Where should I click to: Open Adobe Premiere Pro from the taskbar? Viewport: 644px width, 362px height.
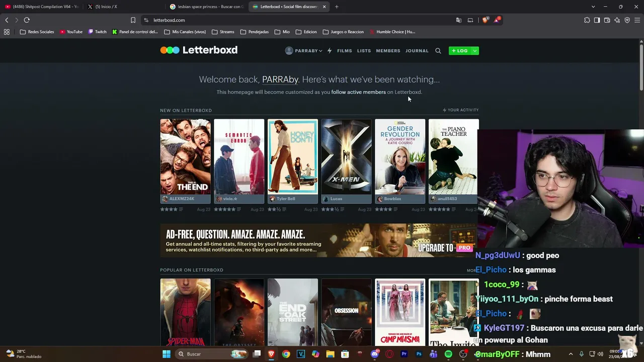coord(404,354)
